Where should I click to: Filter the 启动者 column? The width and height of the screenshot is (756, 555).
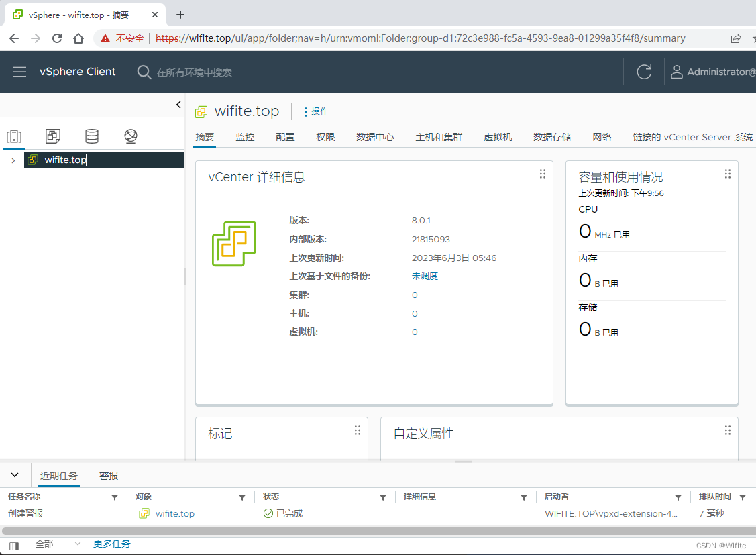pyautogui.click(x=678, y=497)
